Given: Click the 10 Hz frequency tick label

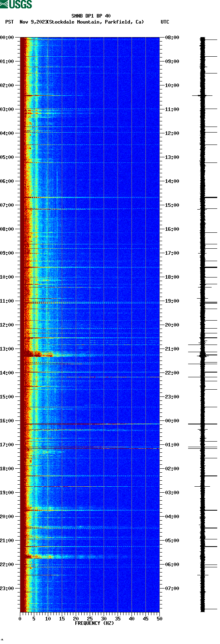Looking at the screenshot, I should pyautogui.click(x=48, y=619).
